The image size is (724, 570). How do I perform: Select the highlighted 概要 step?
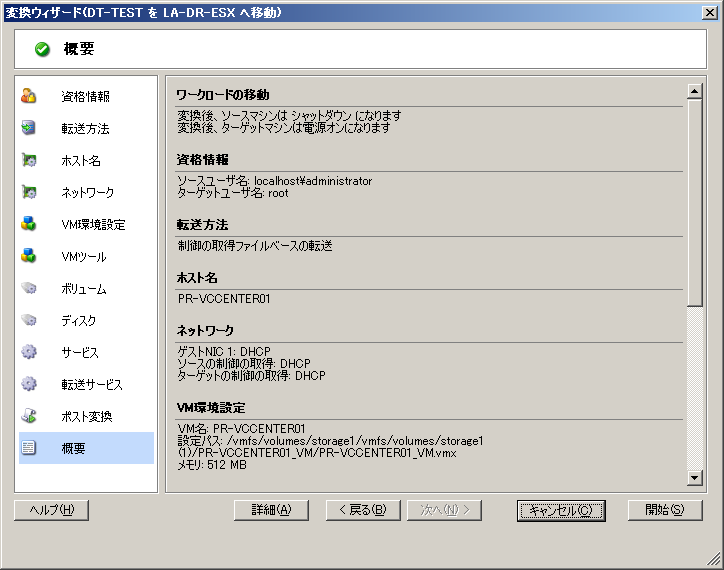(x=86, y=448)
